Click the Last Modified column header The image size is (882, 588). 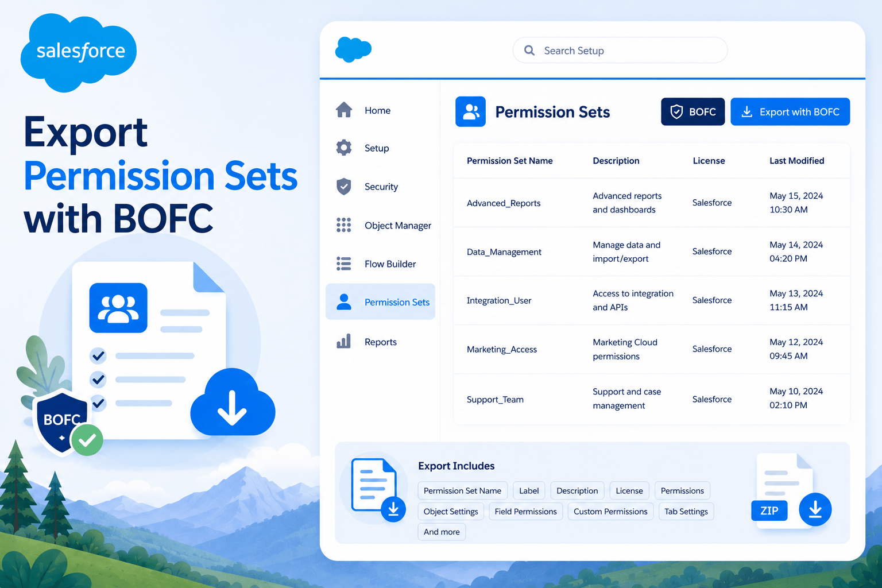click(x=796, y=161)
